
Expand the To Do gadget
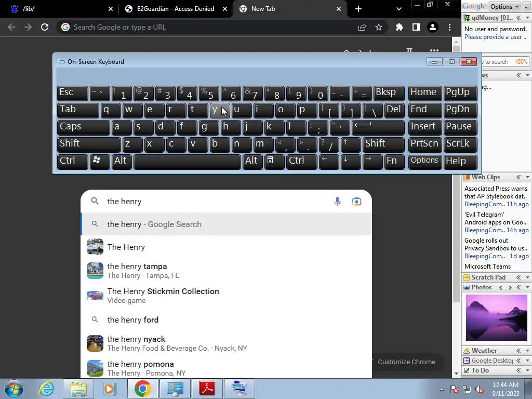click(x=518, y=370)
